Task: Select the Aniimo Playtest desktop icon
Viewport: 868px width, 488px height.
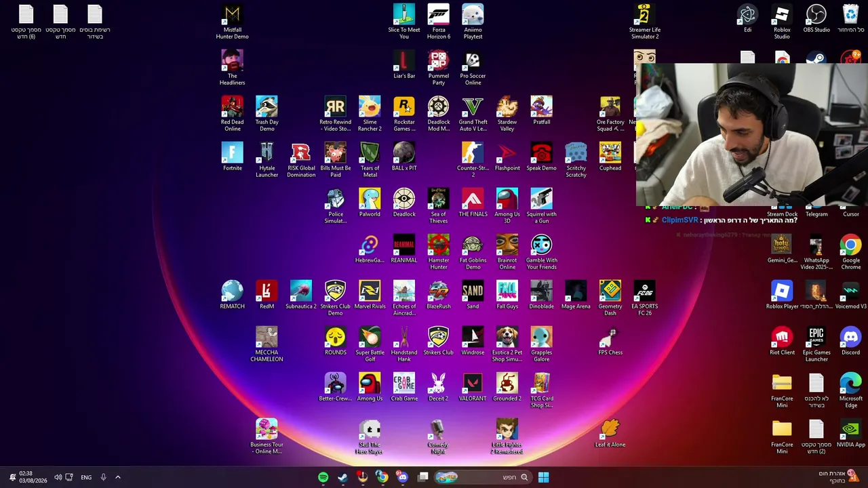Action: click(x=473, y=22)
